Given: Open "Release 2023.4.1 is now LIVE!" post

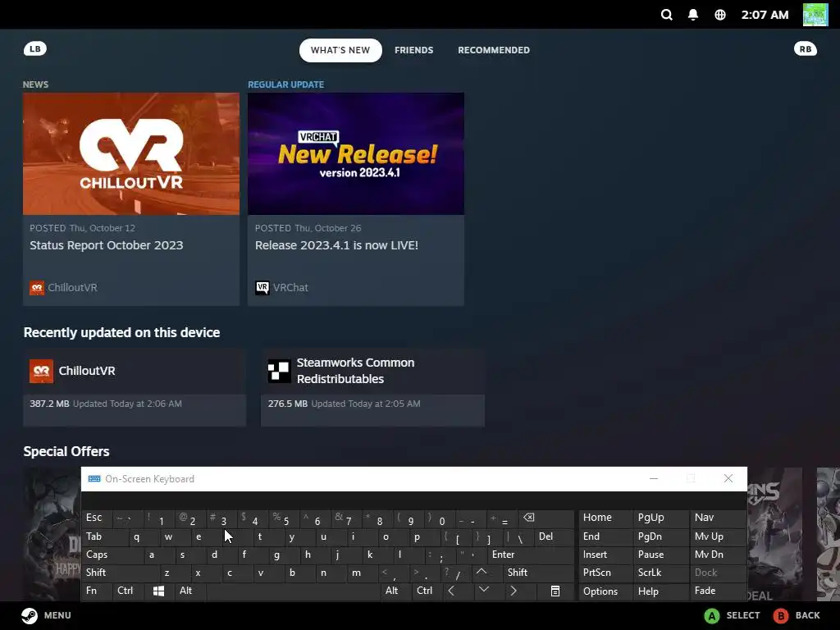Looking at the screenshot, I should [x=336, y=245].
